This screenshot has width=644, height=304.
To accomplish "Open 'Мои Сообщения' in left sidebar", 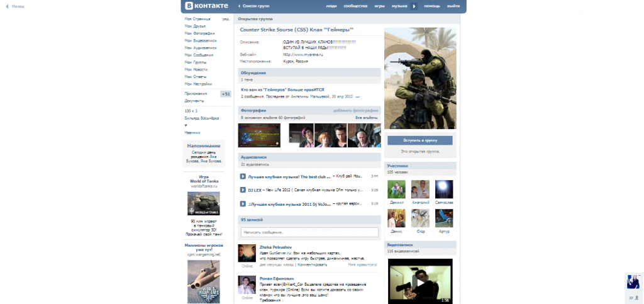I will pos(199,55).
